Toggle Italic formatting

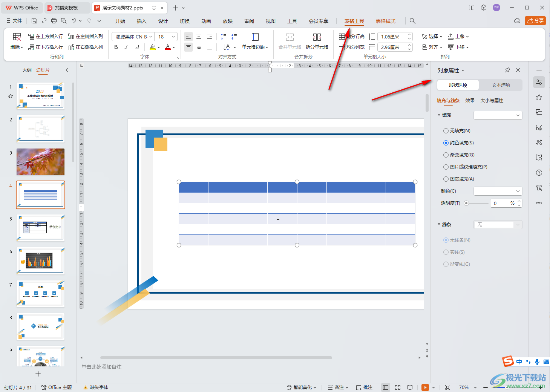126,47
